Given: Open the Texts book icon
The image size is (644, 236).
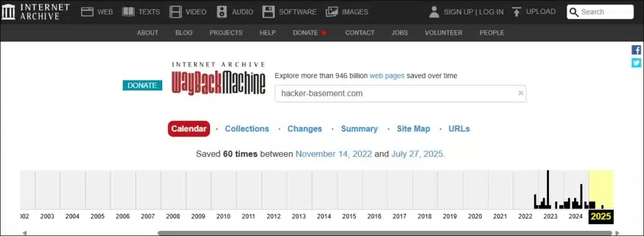Looking at the screenshot, I should (x=128, y=11).
